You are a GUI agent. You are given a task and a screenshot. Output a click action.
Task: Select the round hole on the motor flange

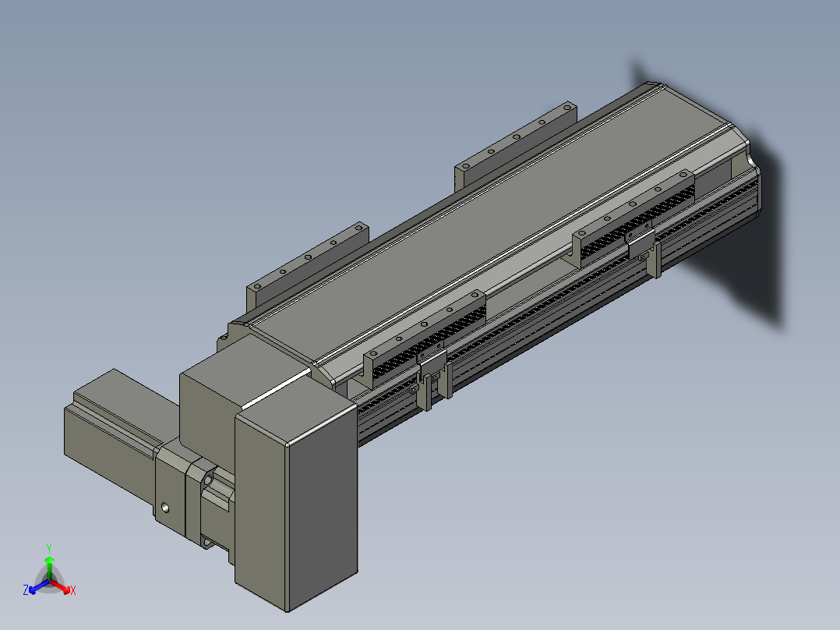coord(165,508)
